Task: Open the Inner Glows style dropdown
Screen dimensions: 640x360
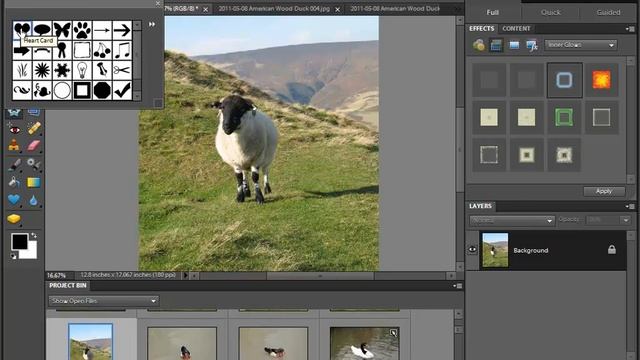Action: click(580, 45)
